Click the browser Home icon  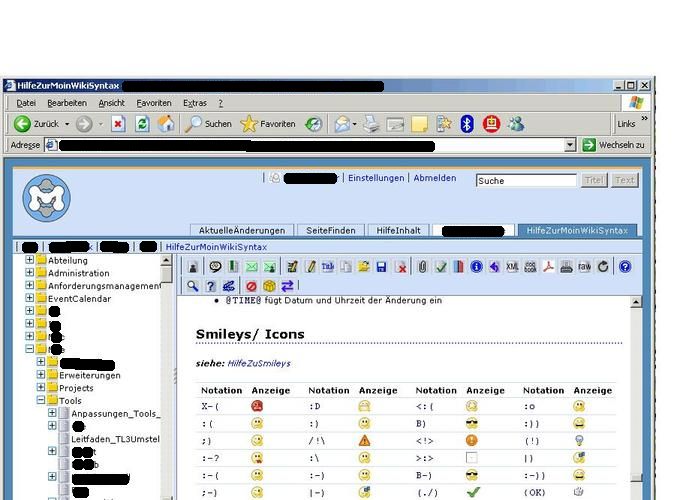(166, 124)
